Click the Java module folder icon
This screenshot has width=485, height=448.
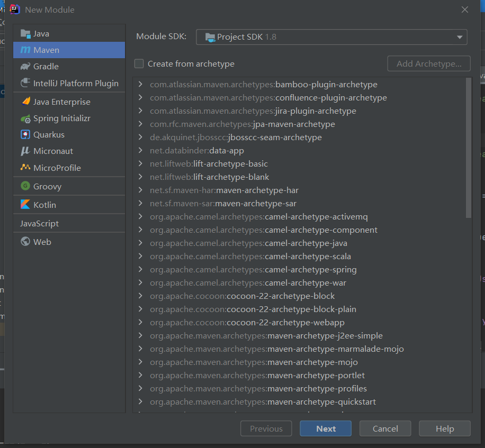point(25,33)
